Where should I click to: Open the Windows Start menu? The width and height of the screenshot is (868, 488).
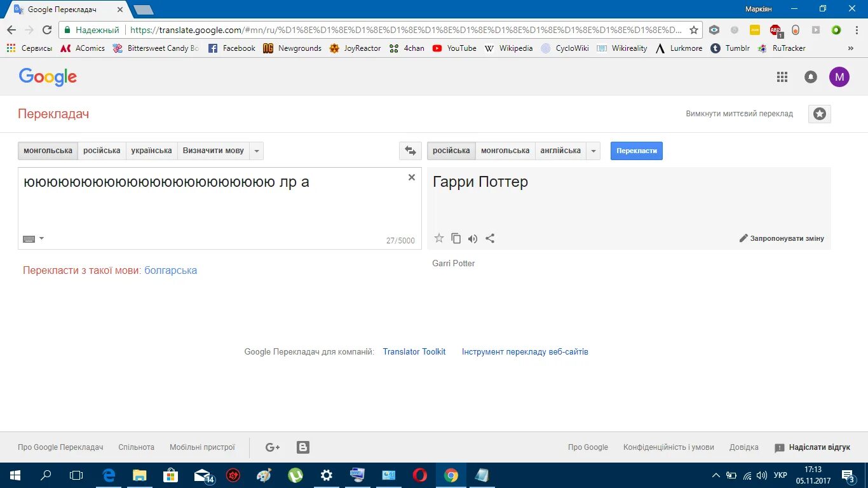tap(14, 475)
